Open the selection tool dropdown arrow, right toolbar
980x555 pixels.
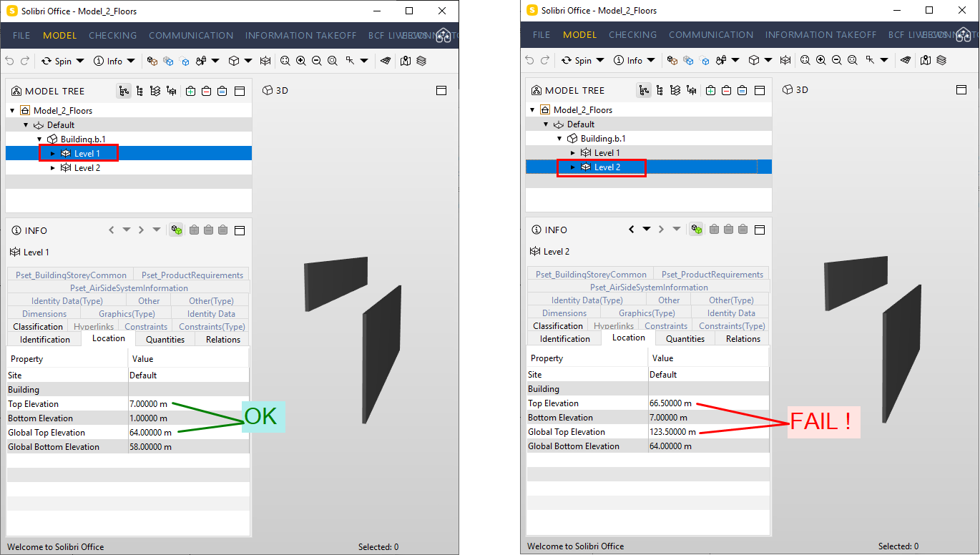(884, 60)
